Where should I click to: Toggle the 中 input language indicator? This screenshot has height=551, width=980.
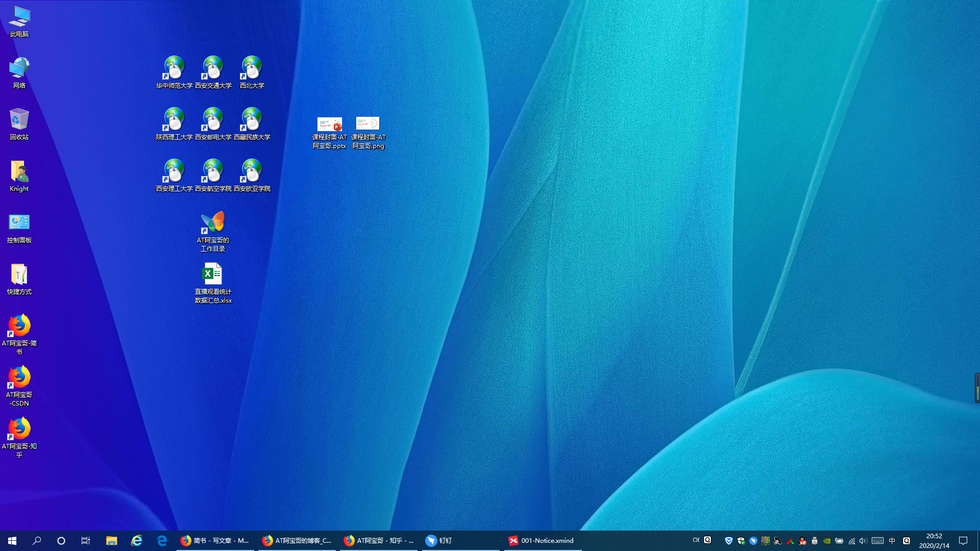coord(892,541)
